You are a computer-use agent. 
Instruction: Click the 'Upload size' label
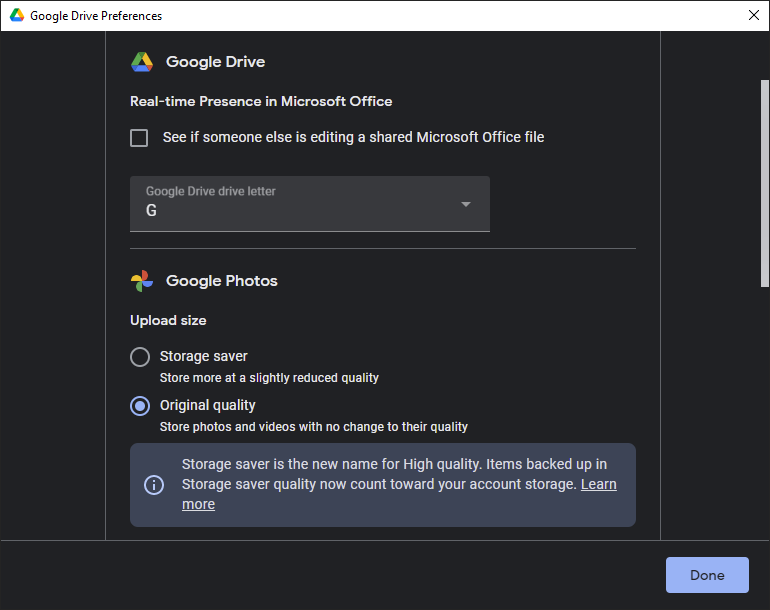pyautogui.click(x=168, y=320)
